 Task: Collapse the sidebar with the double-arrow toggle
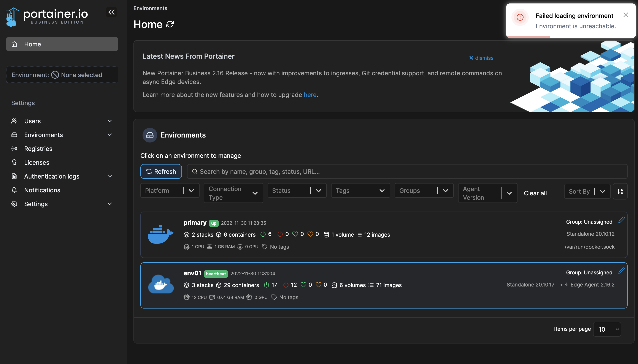click(111, 12)
